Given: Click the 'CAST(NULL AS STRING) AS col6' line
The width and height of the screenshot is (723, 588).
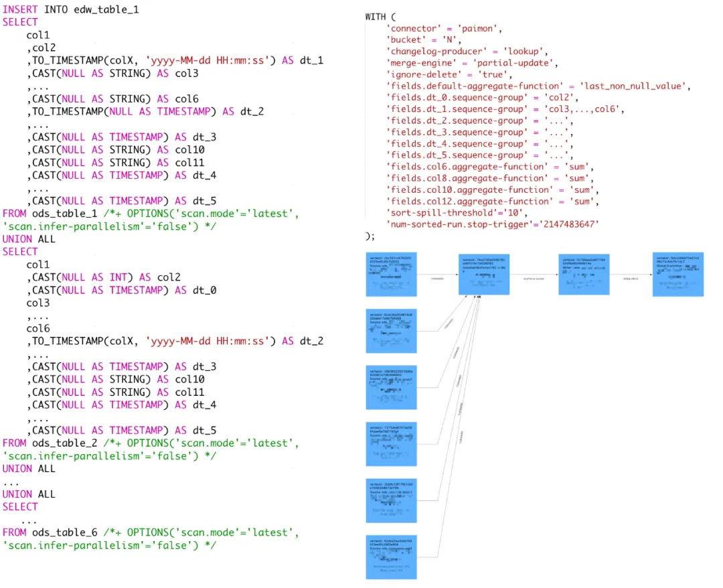Looking at the screenshot, I should pos(112,99).
